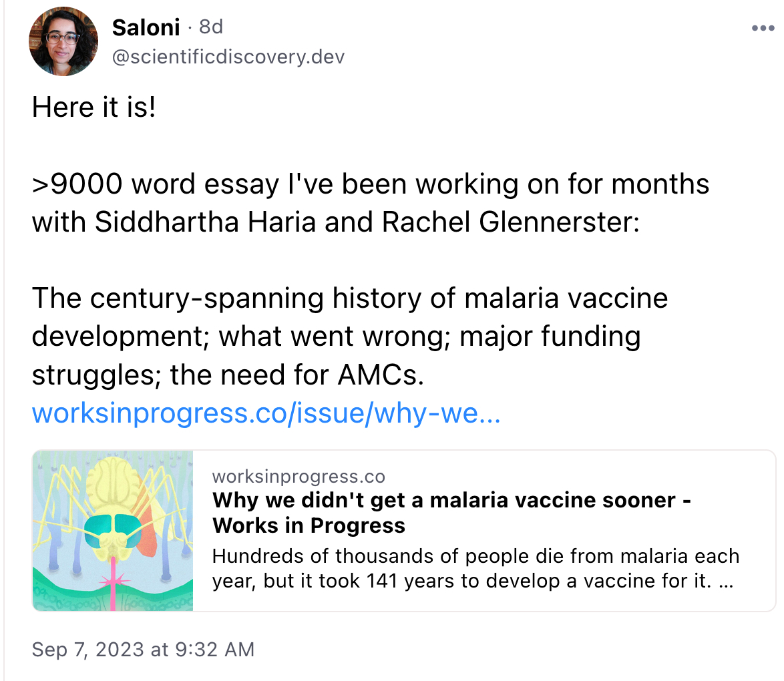
Task: Click the ">9000 word essay" text line
Action: point(370,184)
